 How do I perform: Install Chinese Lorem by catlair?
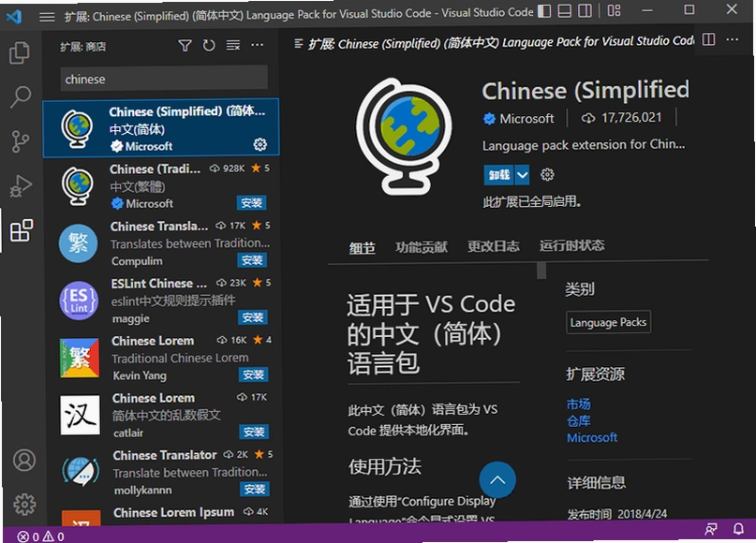click(254, 432)
